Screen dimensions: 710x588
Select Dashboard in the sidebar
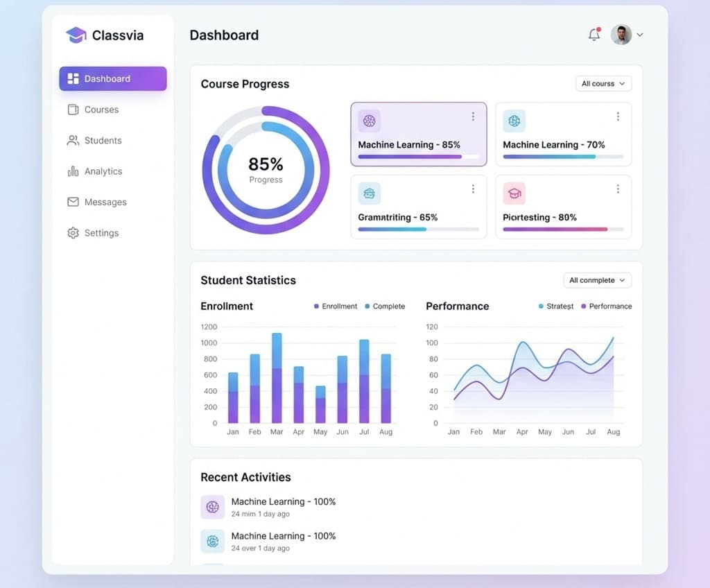click(113, 79)
